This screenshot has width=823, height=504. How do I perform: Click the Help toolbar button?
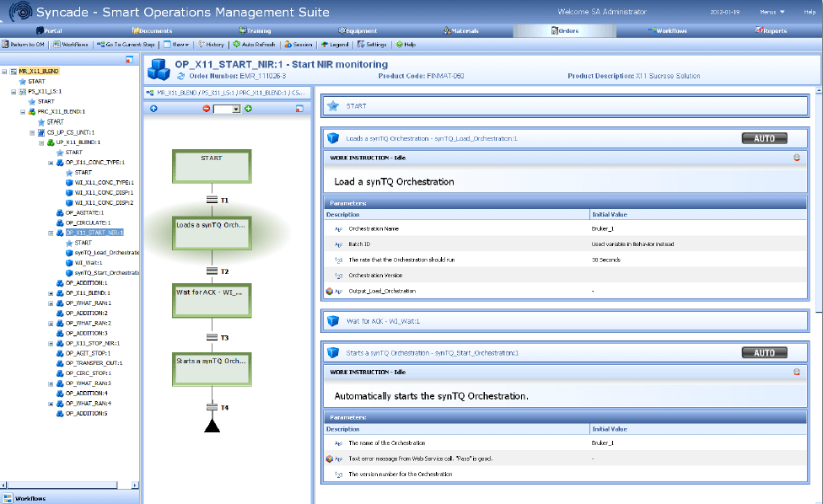click(406, 45)
